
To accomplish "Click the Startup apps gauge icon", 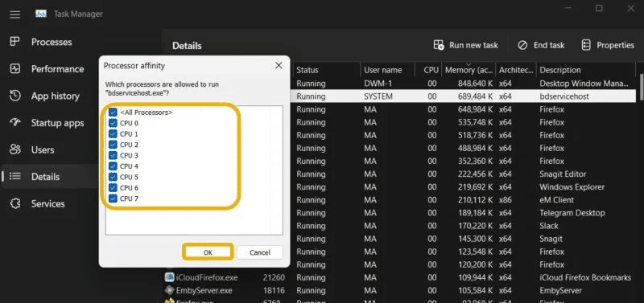I will tap(15, 123).
